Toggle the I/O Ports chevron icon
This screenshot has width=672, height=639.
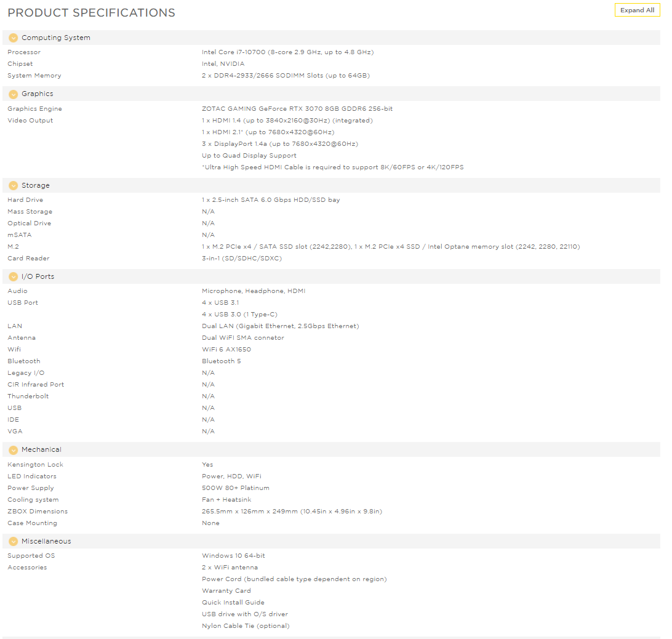click(x=14, y=276)
